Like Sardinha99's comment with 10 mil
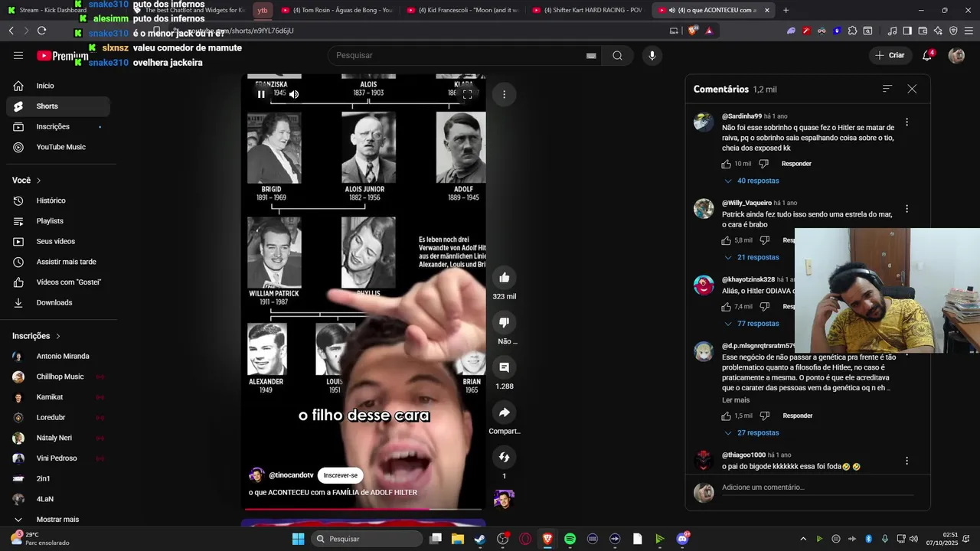The height and width of the screenshot is (551, 980). (x=727, y=164)
